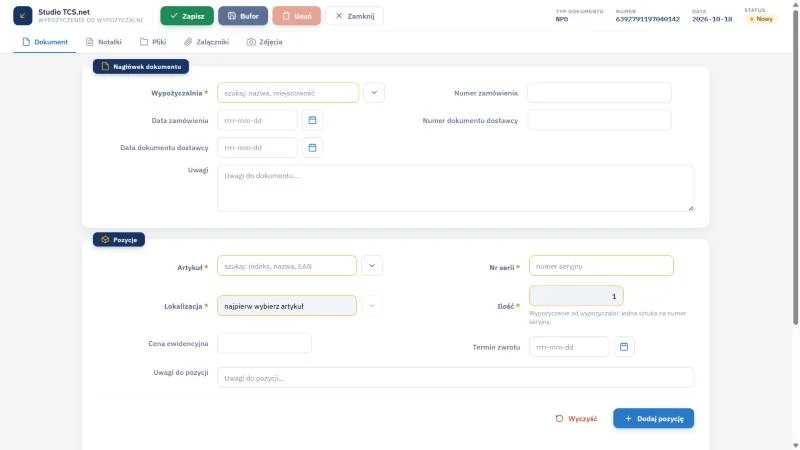
Task: Click the Nowy status badge
Action: point(761,19)
